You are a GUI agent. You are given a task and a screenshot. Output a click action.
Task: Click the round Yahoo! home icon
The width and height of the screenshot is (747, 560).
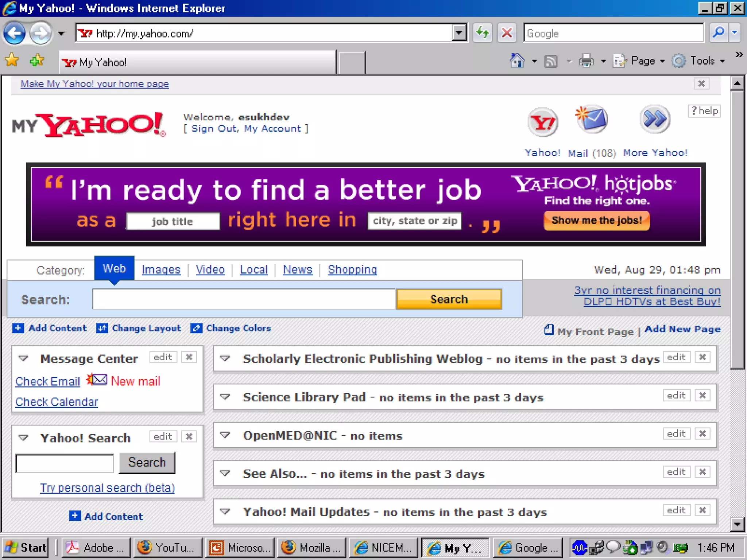coord(542,122)
